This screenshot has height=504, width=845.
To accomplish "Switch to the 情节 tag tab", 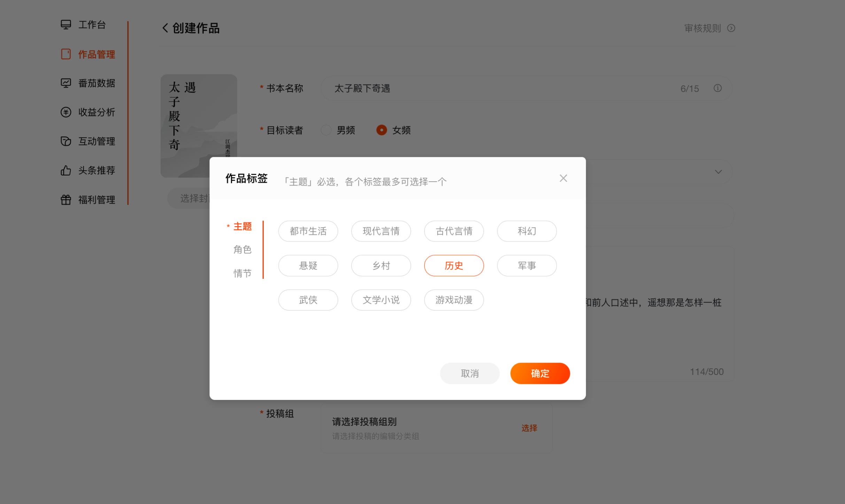I will coord(242,273).
